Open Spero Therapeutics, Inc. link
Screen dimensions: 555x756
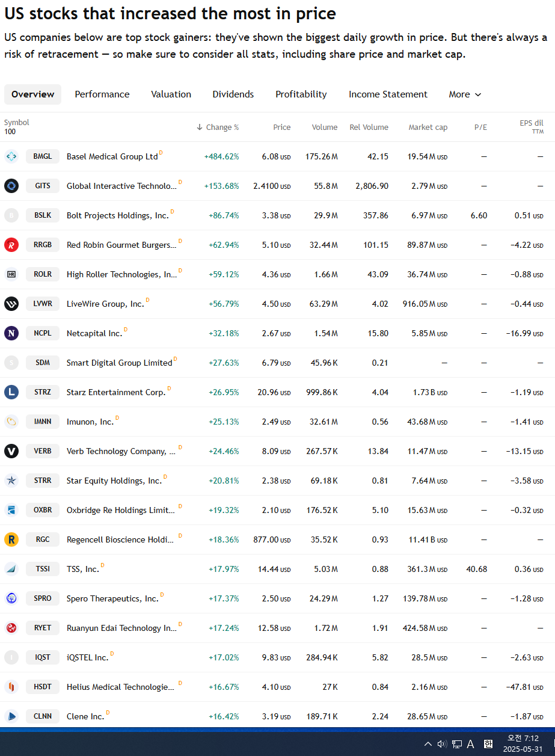[112, 599]
